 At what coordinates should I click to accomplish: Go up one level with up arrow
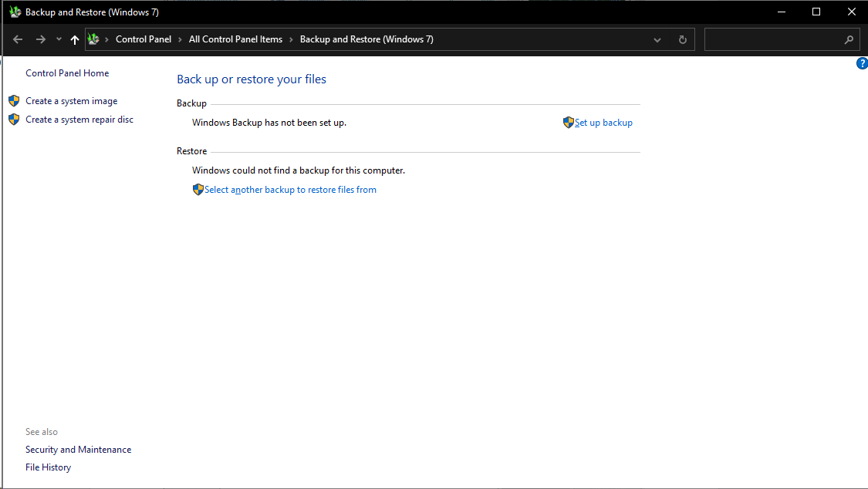[x=75, y=39]
